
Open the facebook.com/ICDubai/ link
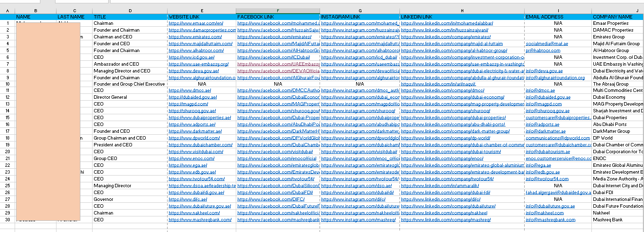click(x=273, y=57)
